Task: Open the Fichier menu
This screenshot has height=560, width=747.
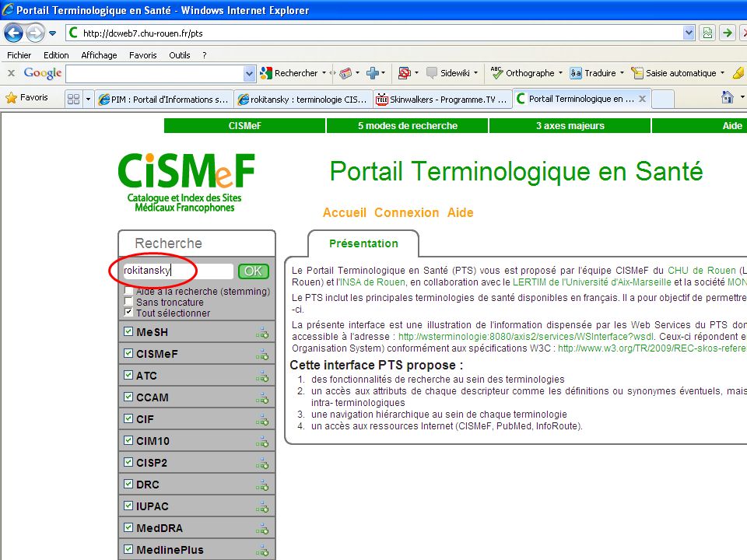Action: click(x=19, y=55)
